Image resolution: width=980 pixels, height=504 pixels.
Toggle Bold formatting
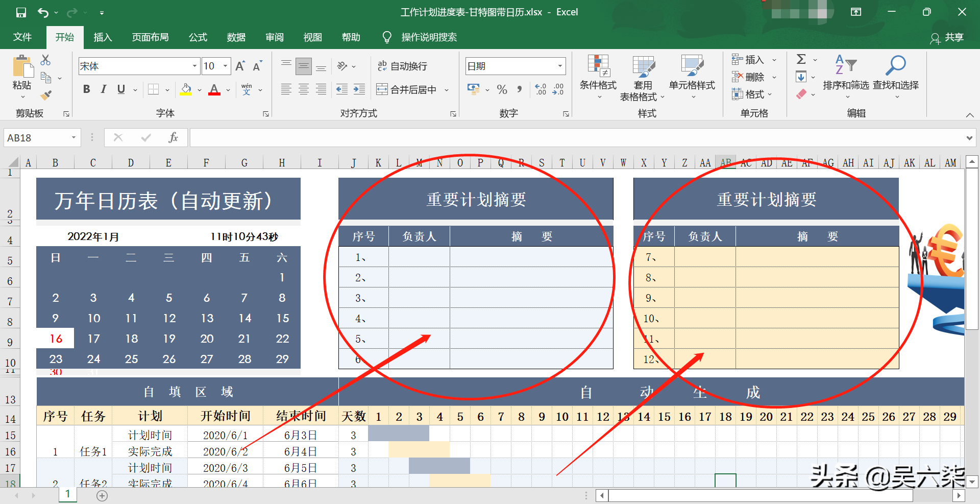pyautogui.click(x=87, y=89)
